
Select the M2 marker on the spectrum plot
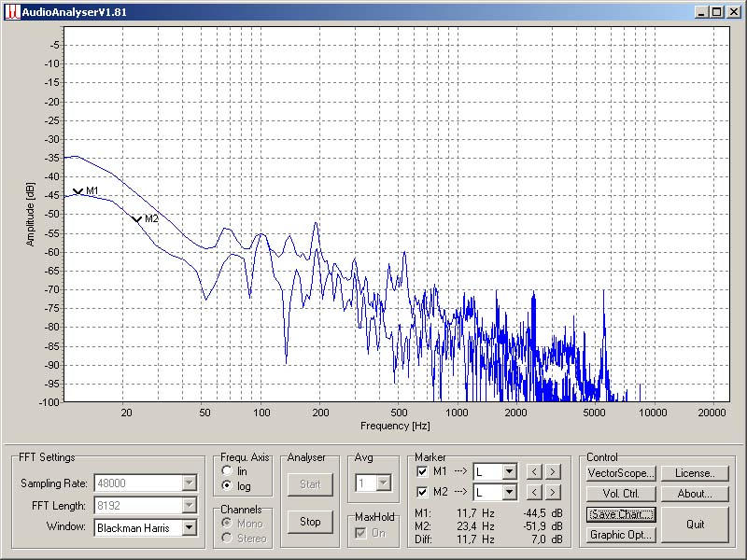click(136, 219)
